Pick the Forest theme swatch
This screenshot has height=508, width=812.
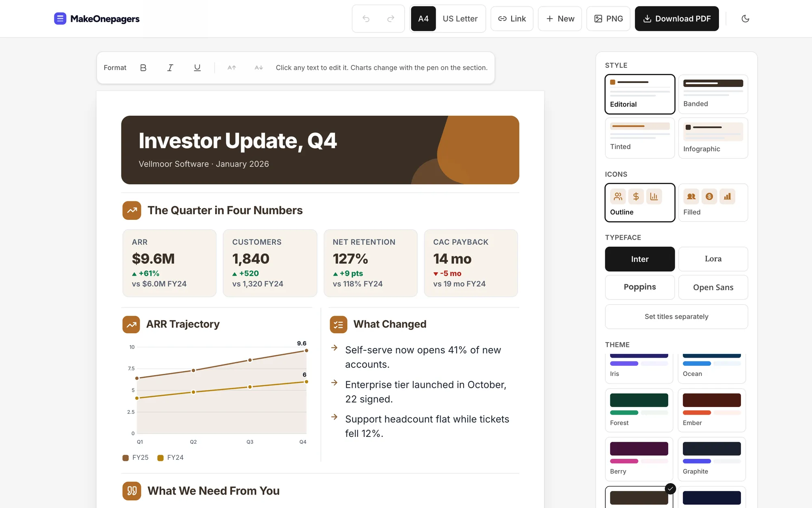pos(639,410)
